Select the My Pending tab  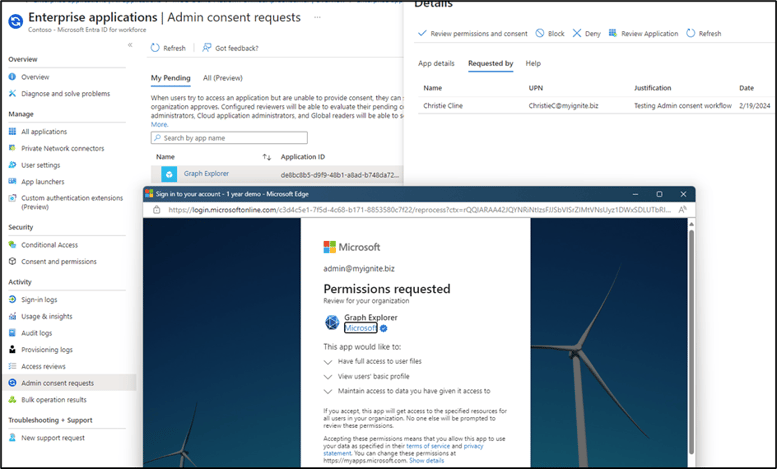coord(170,78)
